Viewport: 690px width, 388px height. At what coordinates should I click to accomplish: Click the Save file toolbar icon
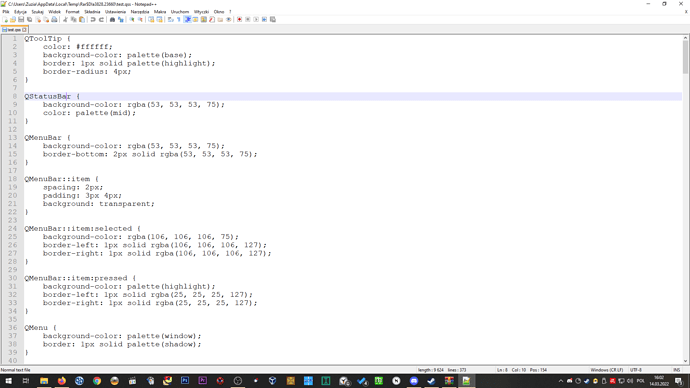21,19
